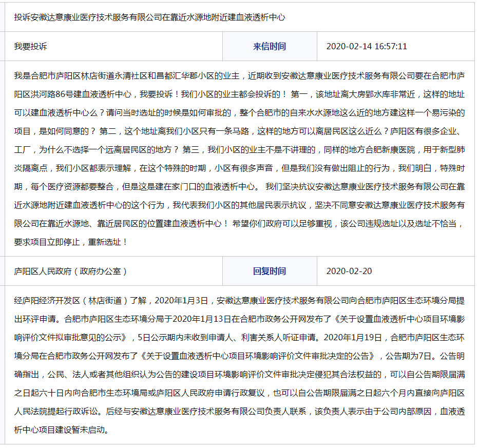
Task: Click the reply line starting 人民法院提起行政诉讼
Action: pyautogui.click(x=239, y=412)
